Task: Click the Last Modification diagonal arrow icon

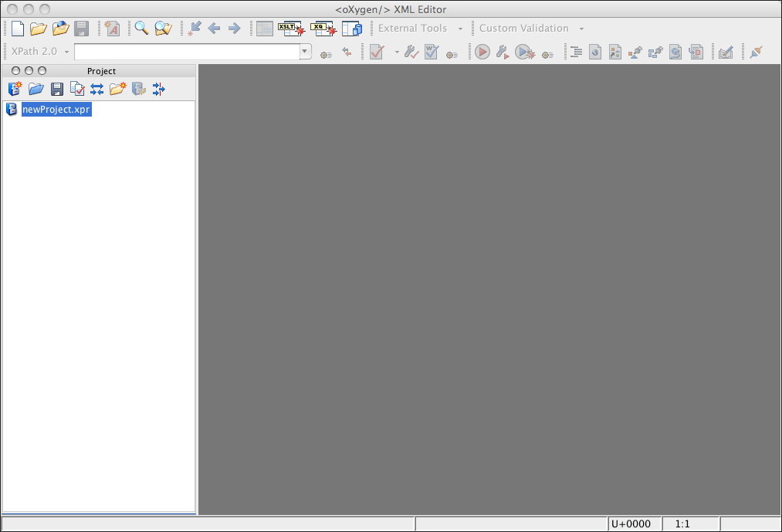Action: click(x=194, y=29)
